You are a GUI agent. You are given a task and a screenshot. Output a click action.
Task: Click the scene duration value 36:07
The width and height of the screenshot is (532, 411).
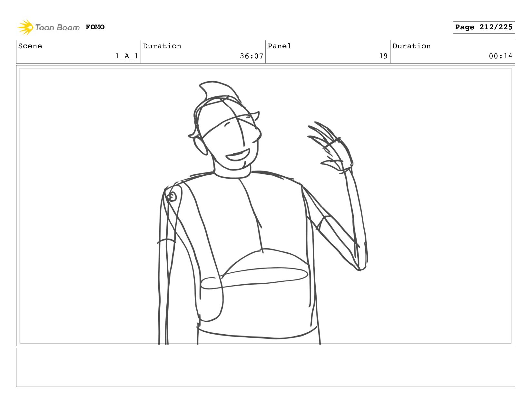coord(251,56)
